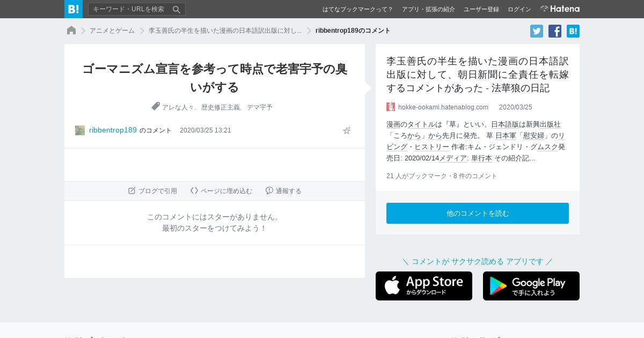Viewport: 644px width, 338px height.
Task: Open the App Store download badge
Action: tap(424, 286)
